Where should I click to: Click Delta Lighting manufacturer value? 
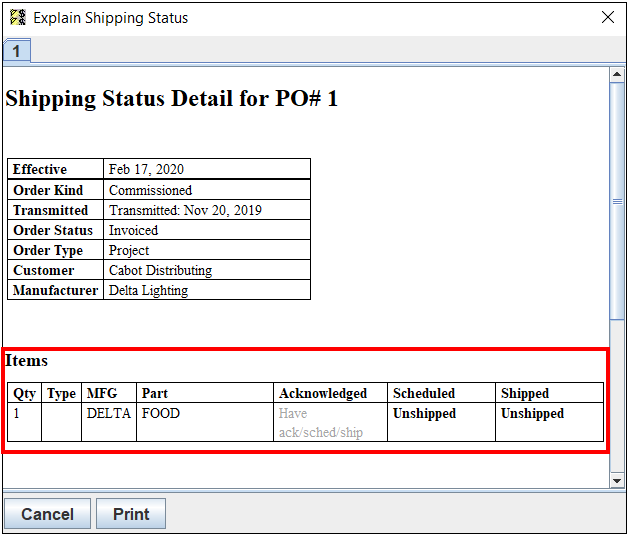click(x=148, y=291)
